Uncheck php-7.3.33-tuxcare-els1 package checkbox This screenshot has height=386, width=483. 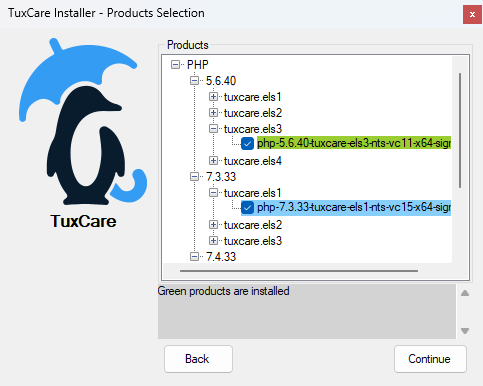coord(247,208)
